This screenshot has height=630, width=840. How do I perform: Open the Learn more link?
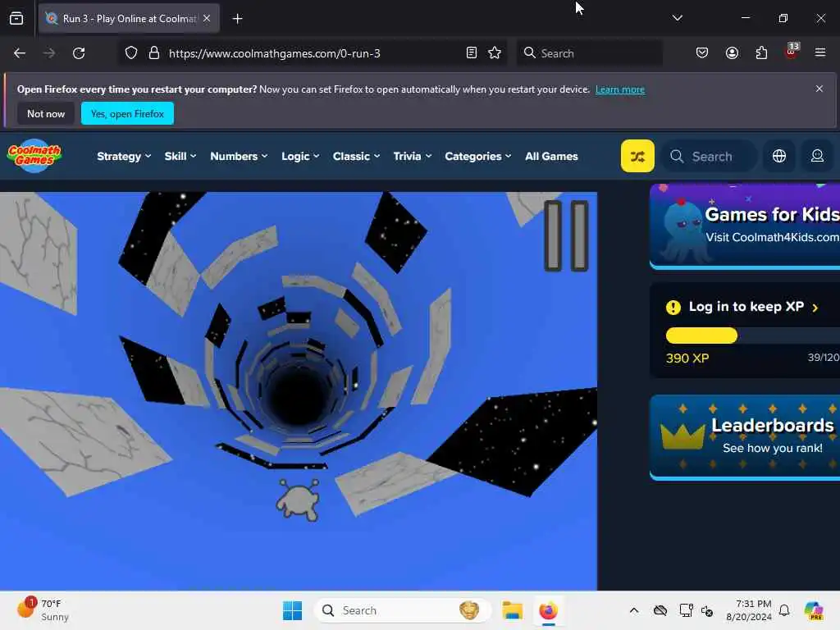[620, 89]
